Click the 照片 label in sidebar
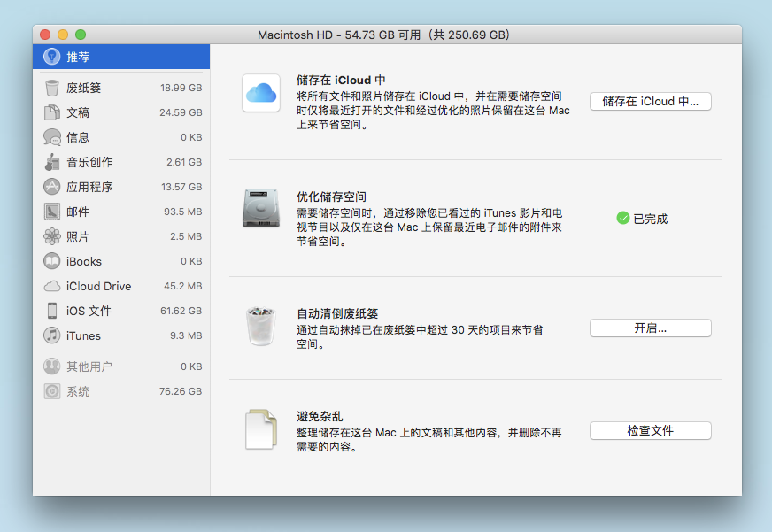Viewport: 772px width, 532px height. (78, 236)
